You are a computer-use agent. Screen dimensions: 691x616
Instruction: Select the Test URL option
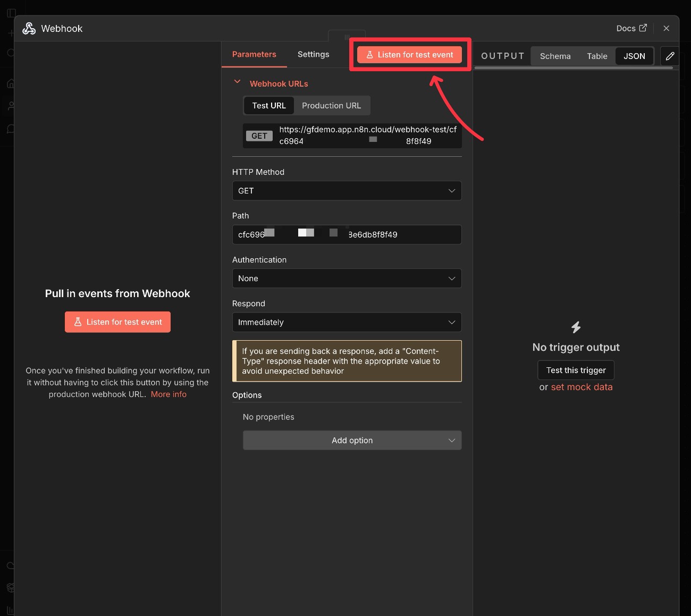269,106
